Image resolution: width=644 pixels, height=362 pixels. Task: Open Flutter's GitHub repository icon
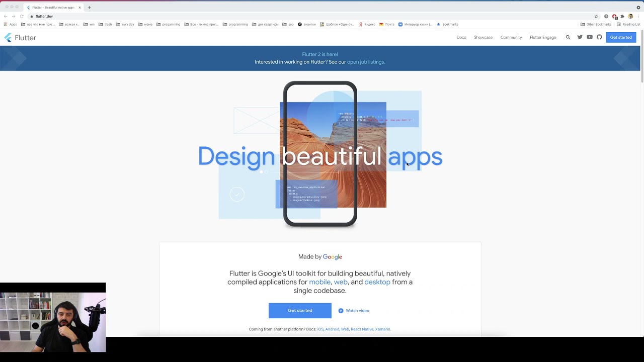(599, 37)
